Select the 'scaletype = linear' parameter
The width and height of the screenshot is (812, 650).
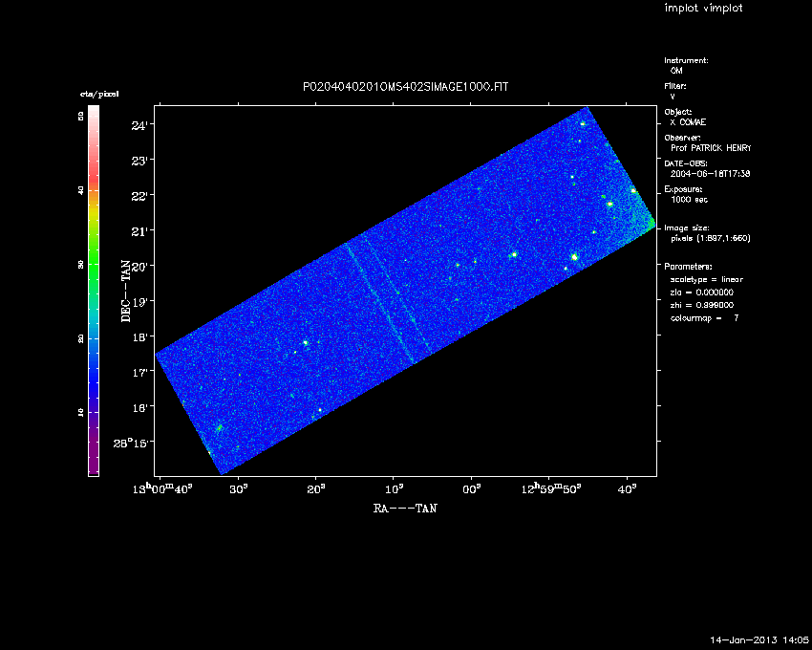[707, 279]
